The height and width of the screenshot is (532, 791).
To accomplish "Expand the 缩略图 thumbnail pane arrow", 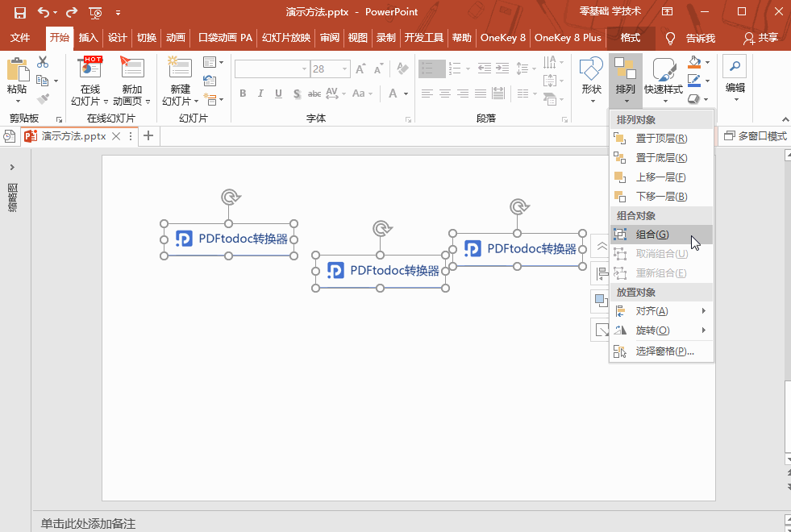I will click(13, 168).
